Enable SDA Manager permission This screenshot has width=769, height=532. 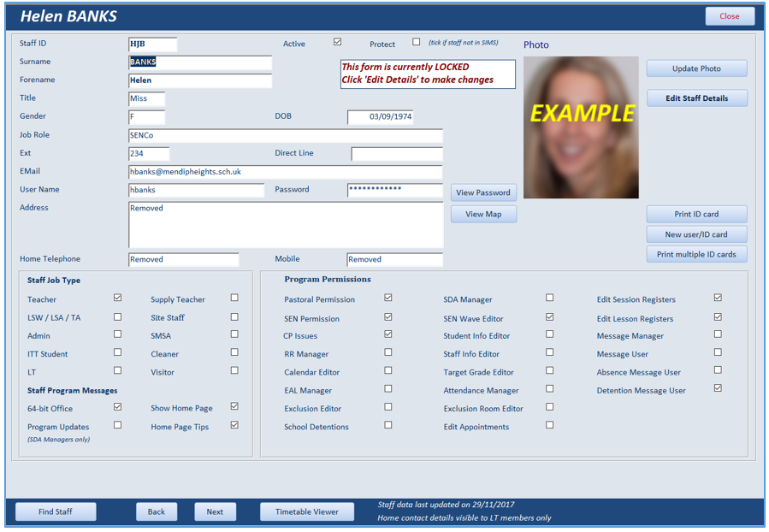550,298
